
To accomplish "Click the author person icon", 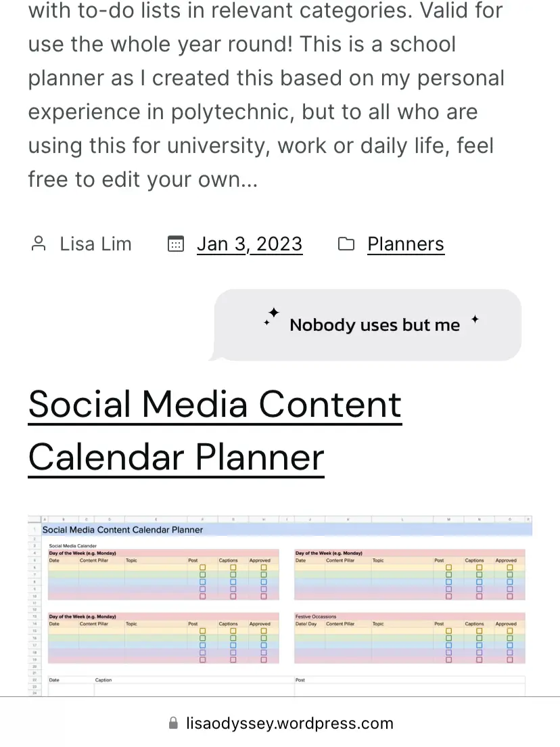I will [x=39, y=244].
